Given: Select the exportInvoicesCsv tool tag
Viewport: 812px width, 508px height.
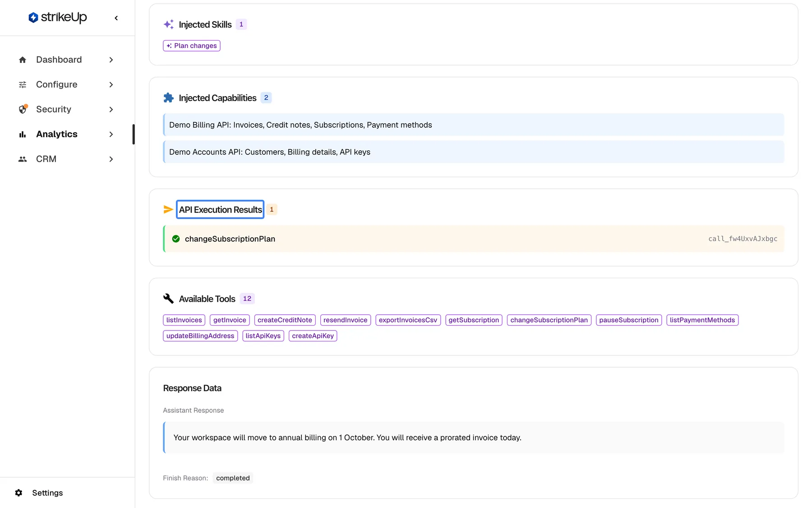Looking at the screenshot, I should click(408, 320).
